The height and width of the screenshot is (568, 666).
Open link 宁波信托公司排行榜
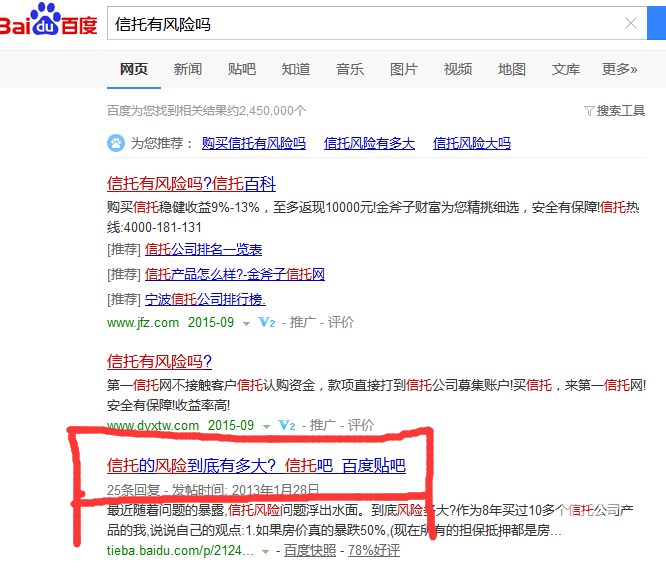pos(205,300)
